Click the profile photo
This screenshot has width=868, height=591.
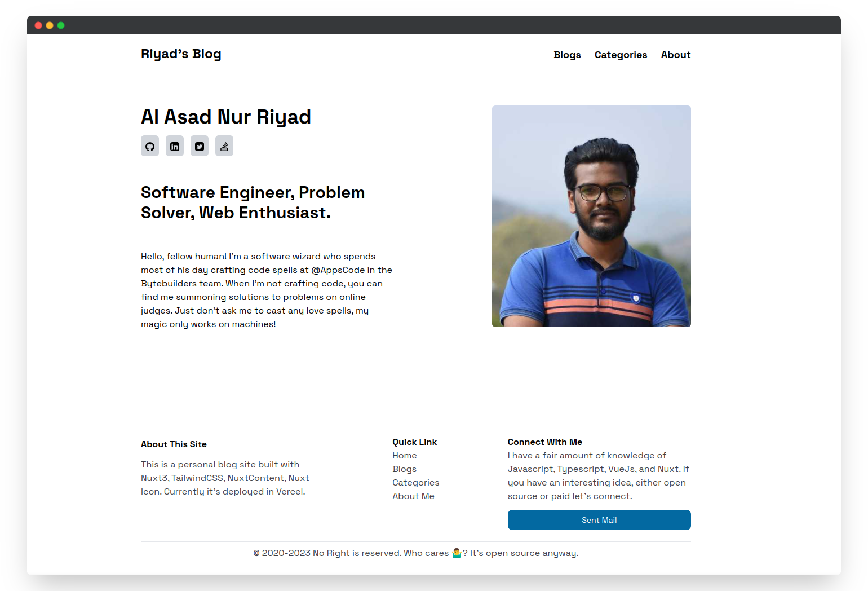(591, 216)
